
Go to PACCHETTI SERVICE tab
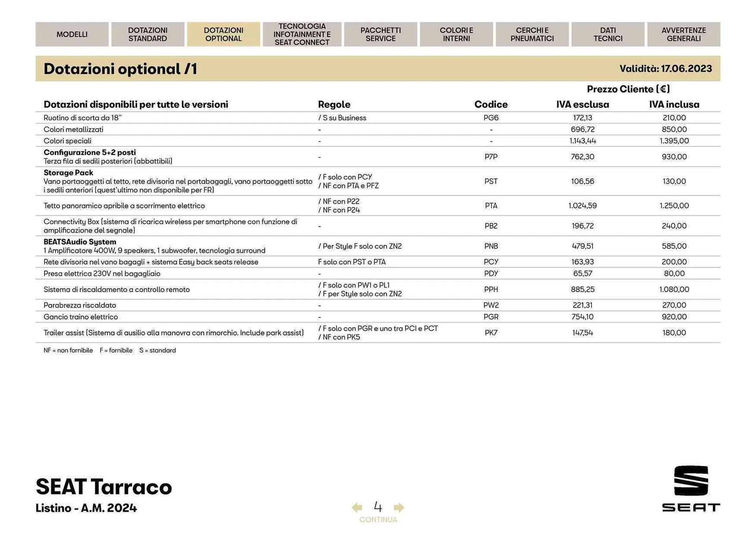(380, 34)
